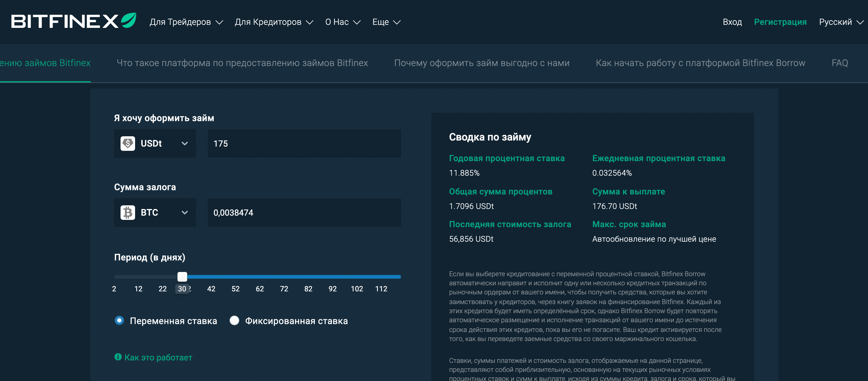Click the Сводка по займу heading
Viewport: 868px width, 381px height.
click(490, 137)
